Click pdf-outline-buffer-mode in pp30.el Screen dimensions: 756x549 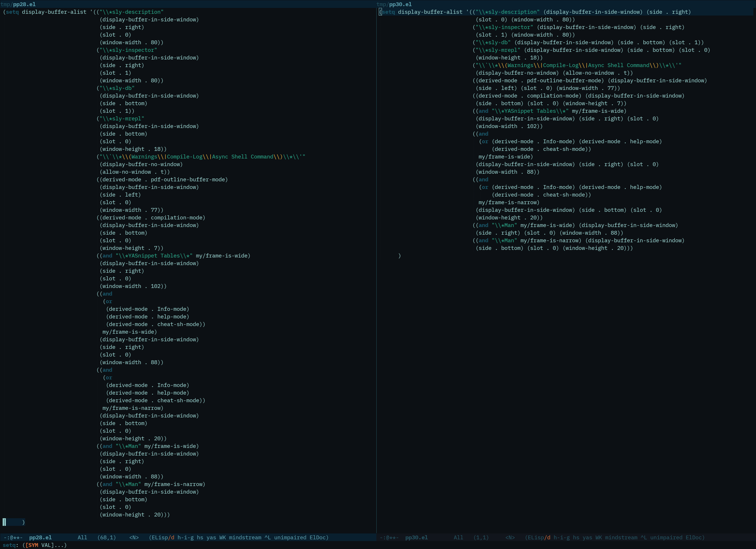[x=565, y=81]
